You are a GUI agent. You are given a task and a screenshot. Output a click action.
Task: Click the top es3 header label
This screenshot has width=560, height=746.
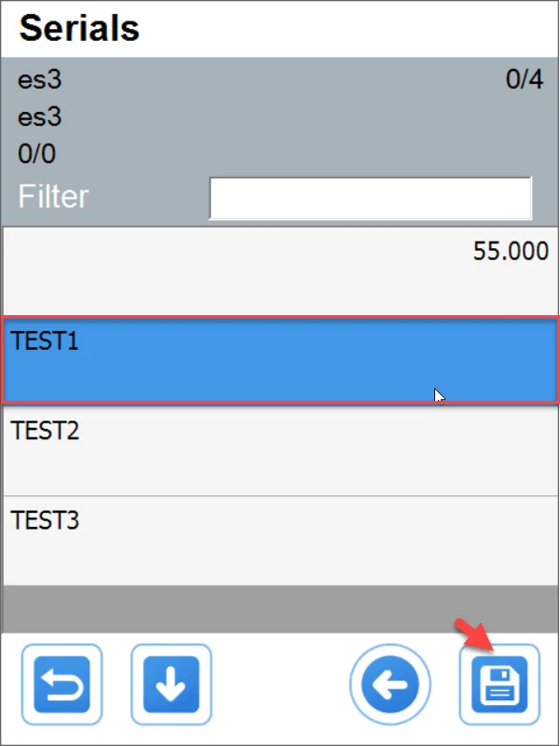[40, 80]
